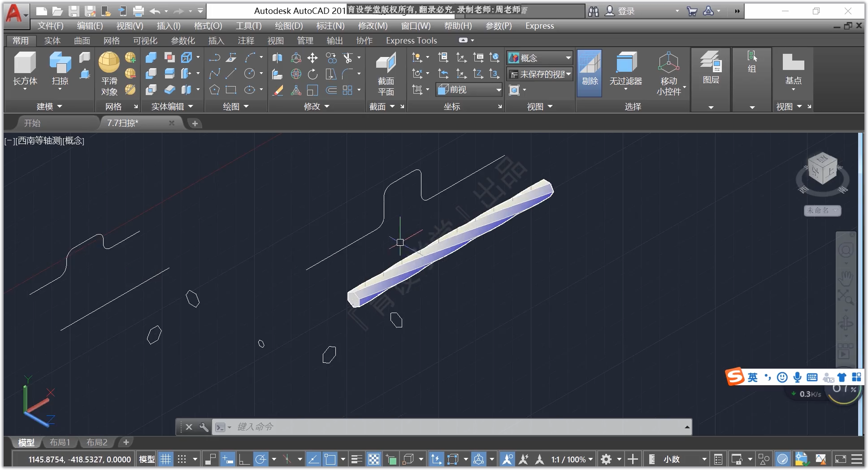Image resolution: width=868 pixels, height=470 pixels.
Task: Click the viewport label [西南等轴测]
Action: point(39,141)
